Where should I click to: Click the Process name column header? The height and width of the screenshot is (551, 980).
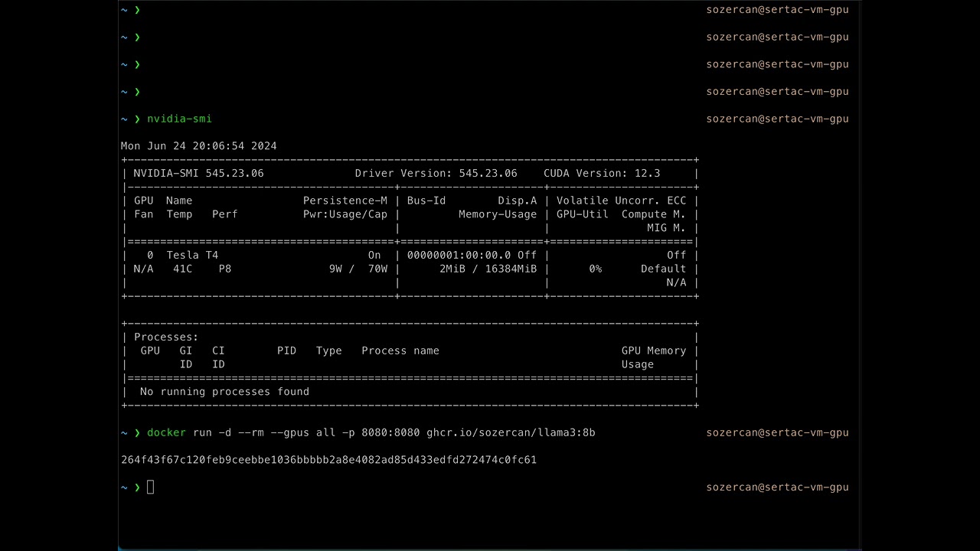click(x=400, y=350)
